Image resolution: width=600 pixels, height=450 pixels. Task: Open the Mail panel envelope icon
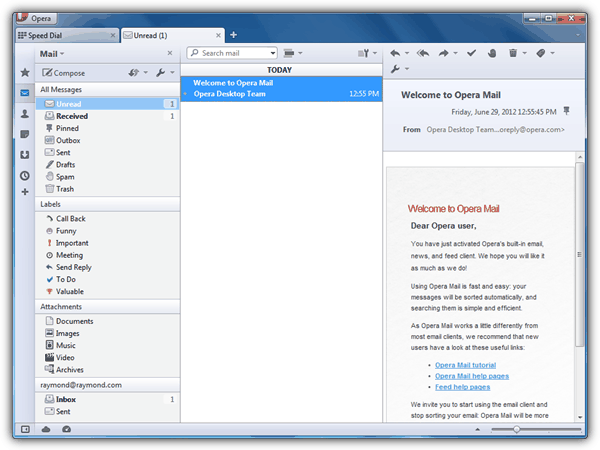coord(25,93)
